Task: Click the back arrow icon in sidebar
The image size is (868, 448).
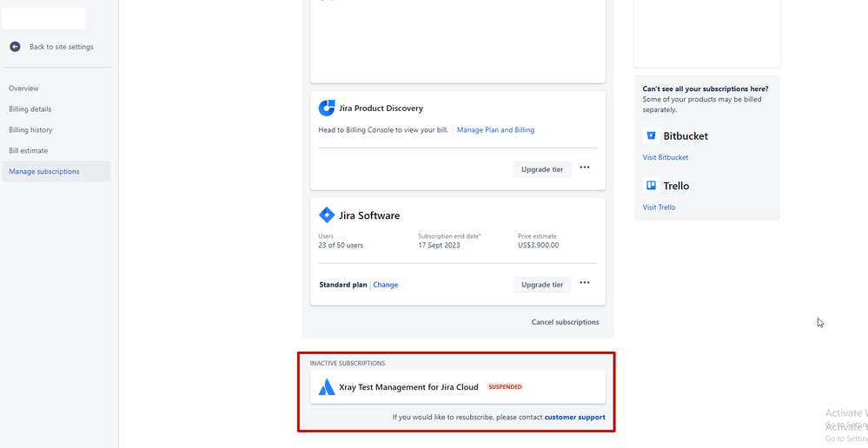Action: click(15, 47)
